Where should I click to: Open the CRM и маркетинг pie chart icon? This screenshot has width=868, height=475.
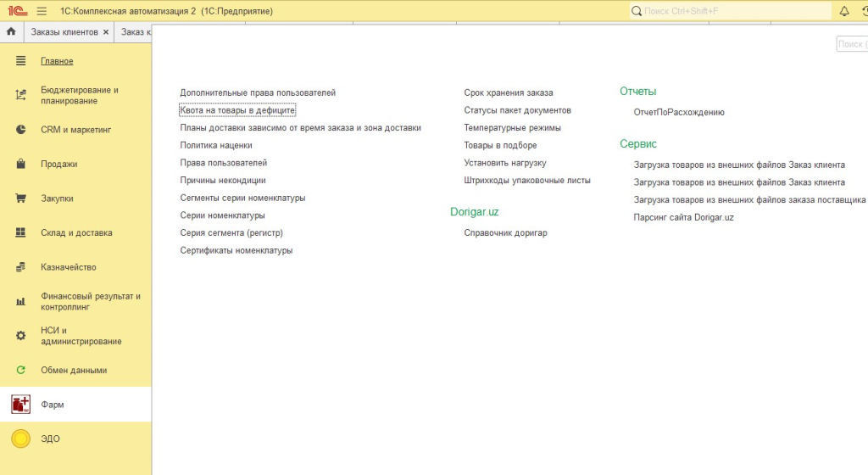(21, 130)
